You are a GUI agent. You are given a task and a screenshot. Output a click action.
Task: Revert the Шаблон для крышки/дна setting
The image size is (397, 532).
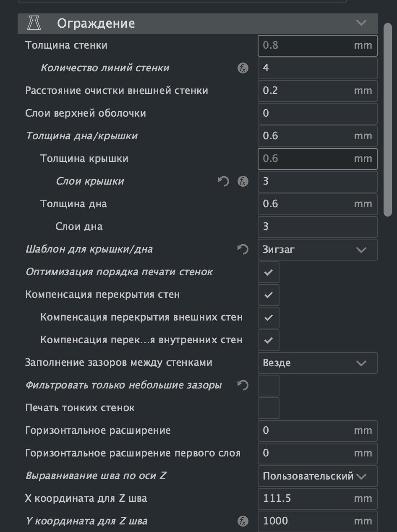pos(243,249)
